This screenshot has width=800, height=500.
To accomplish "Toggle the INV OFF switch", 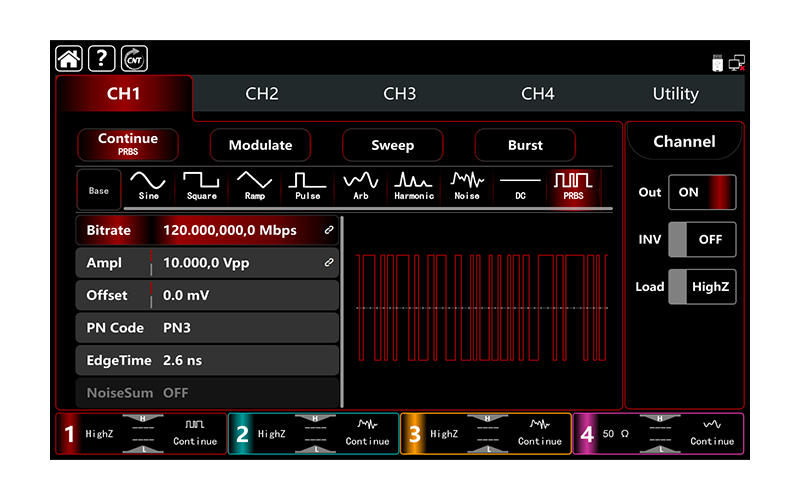I will click(x=702, y=240).
